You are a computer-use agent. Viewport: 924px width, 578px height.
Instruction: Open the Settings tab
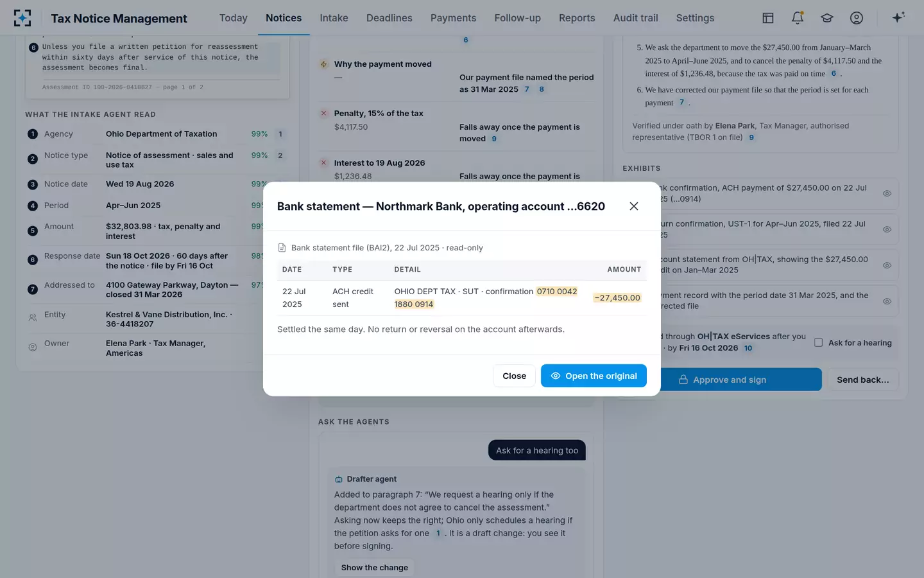[695, 18]
